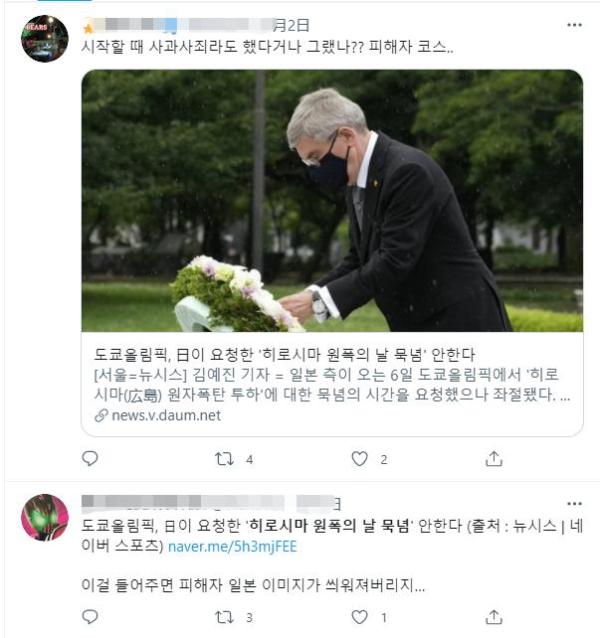Open the naver.me/5h3mjFEE link
Screen dimensions: 600x638
point(232,546)
